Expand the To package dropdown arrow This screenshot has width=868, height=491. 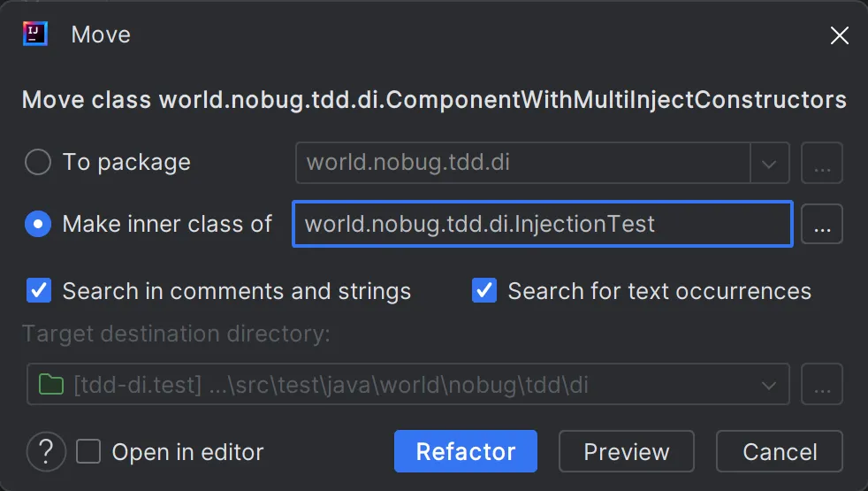(x=769, y=164)
